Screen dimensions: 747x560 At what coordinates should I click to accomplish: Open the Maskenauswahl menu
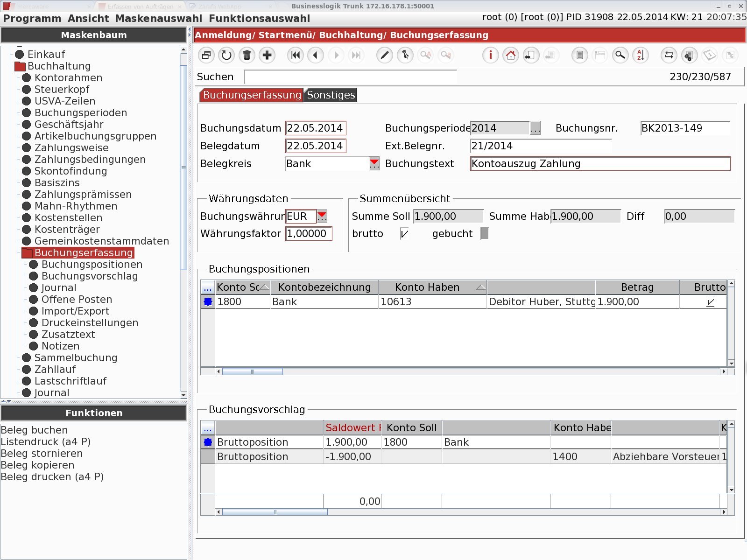159,19
